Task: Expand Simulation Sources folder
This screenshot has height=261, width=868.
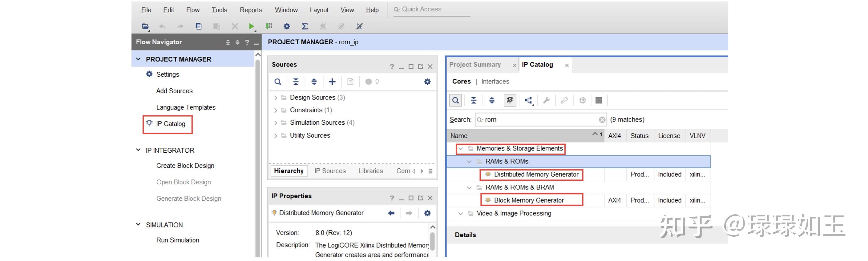Action: (x=276, y=123)
